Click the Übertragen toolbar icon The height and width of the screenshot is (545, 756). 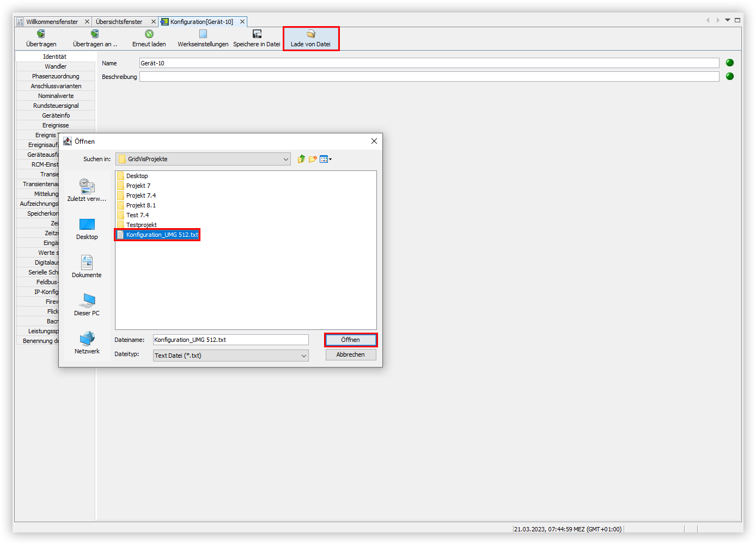(x=41, y=34)
